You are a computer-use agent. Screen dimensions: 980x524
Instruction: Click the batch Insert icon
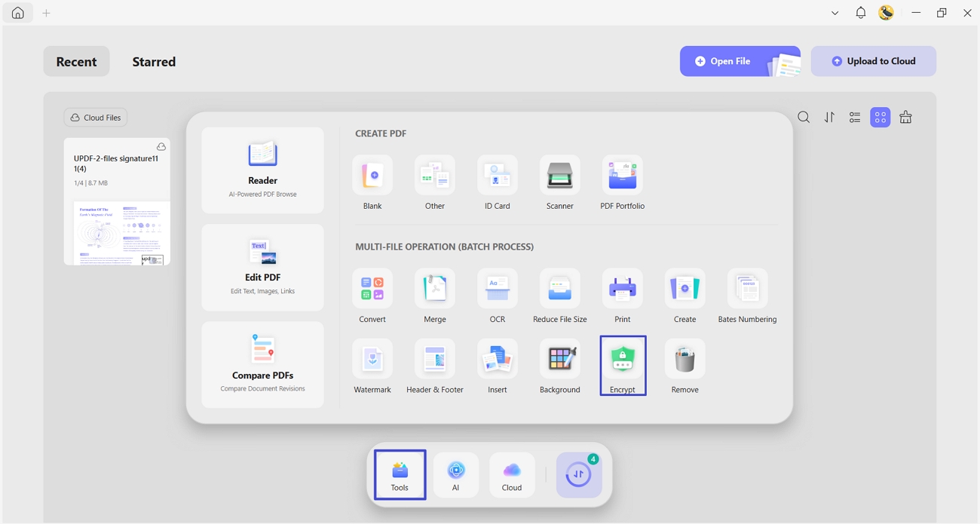coord(498,360)
